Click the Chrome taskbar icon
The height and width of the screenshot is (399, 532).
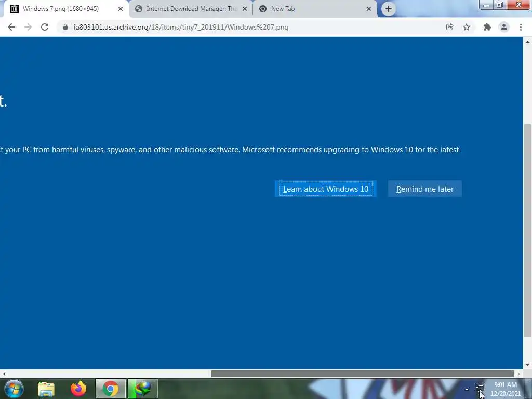(111, 389)
